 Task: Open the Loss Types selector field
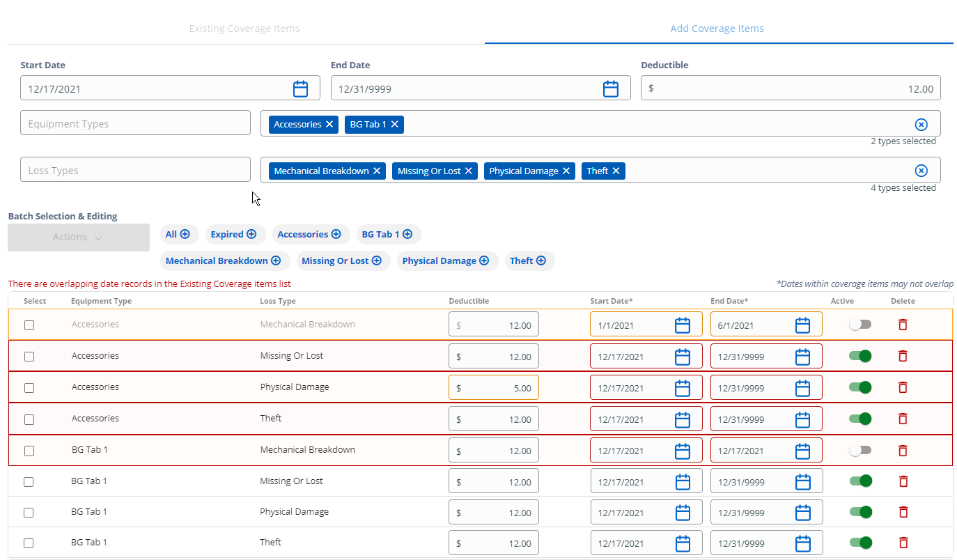coord(135,170)
